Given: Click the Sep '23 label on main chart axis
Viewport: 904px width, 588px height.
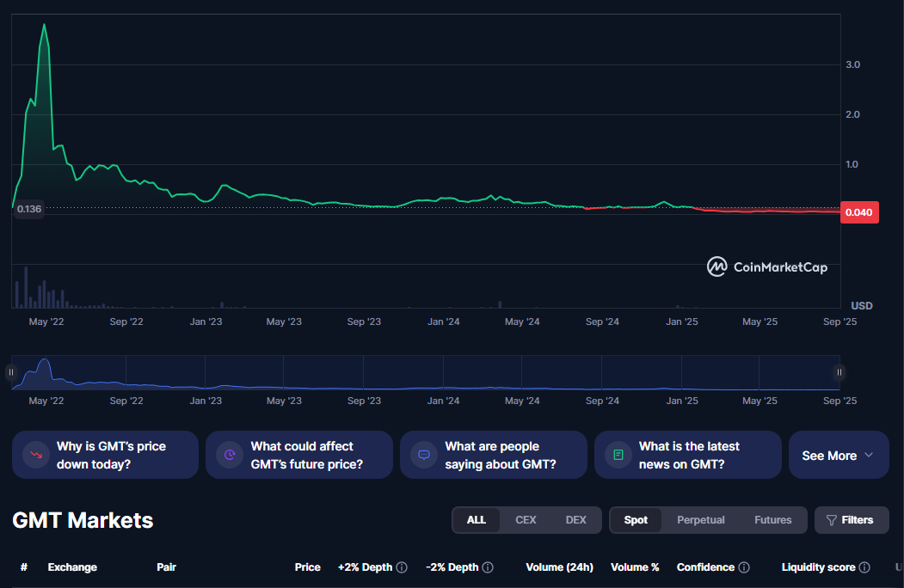Looking at the screenshot, I should (x=364, y=322).
